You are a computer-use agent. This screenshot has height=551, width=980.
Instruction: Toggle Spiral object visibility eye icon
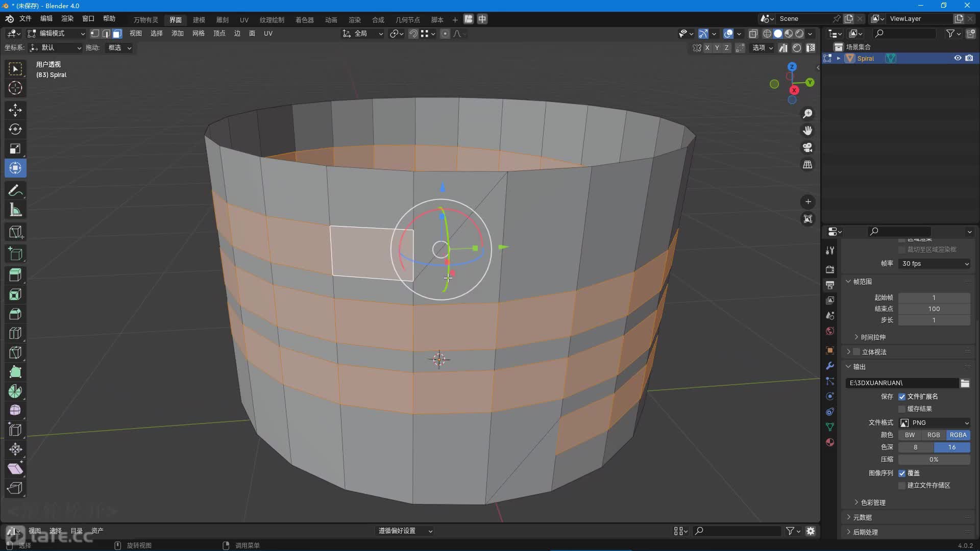(958, 58)
